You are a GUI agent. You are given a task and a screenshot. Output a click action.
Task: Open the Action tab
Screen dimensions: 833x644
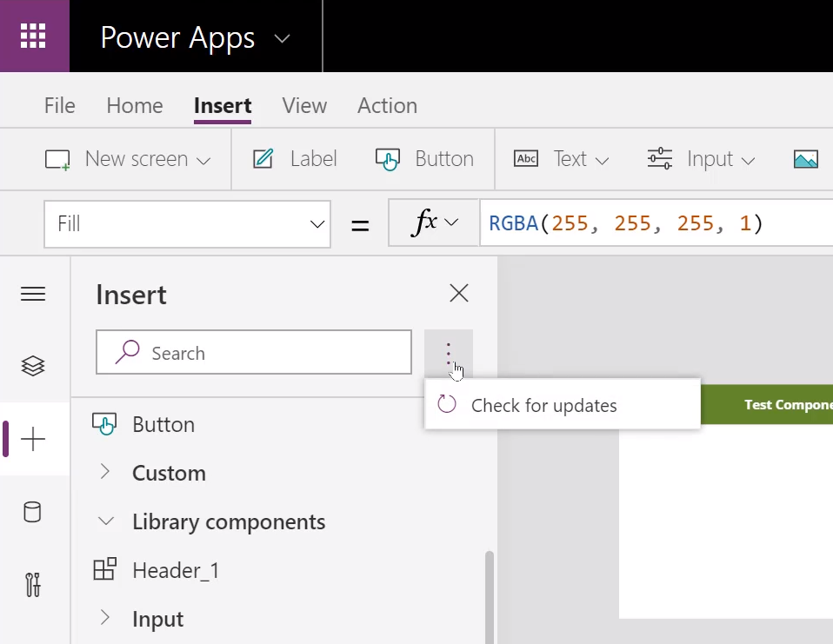pyautogui.click(x=387, y=106)
